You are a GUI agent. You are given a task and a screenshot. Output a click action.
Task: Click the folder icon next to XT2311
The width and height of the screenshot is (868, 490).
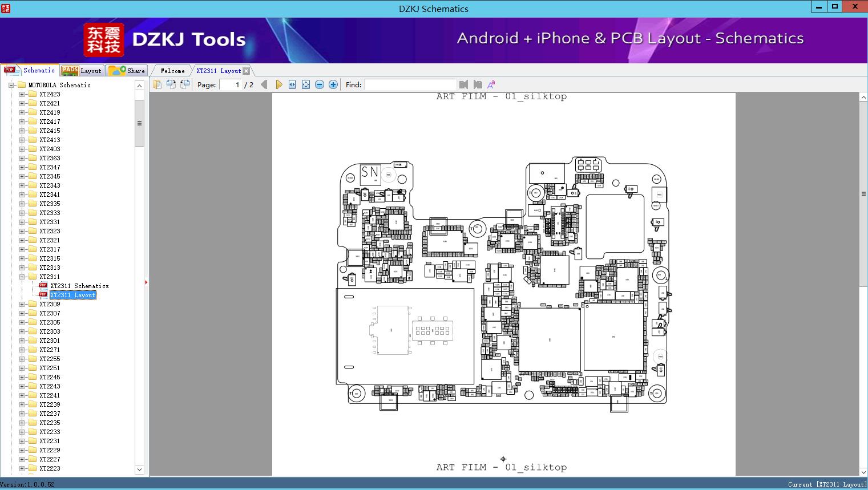(x=33, y=277)
